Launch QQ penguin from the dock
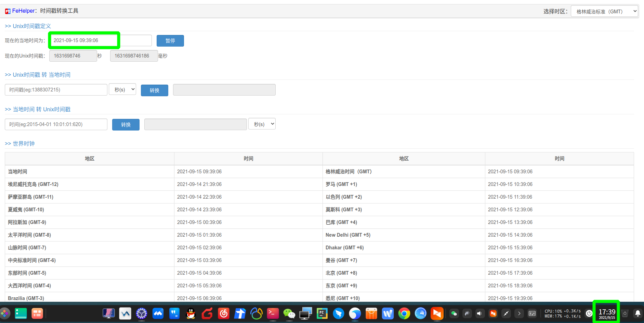The height and width of the screenshot is (323, 644). tap(191, 313)
